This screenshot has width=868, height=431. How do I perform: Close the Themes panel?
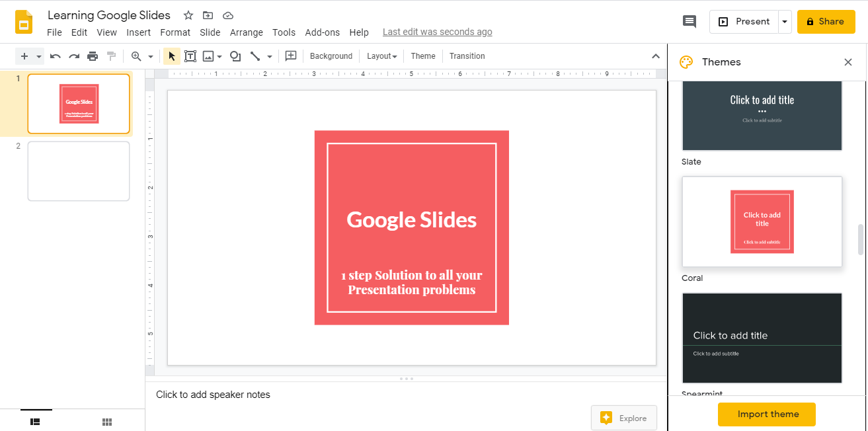848,62
